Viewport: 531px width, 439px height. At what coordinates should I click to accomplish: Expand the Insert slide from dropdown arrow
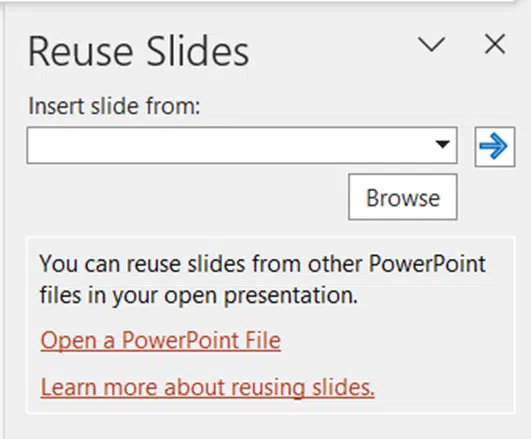[442, 145]
